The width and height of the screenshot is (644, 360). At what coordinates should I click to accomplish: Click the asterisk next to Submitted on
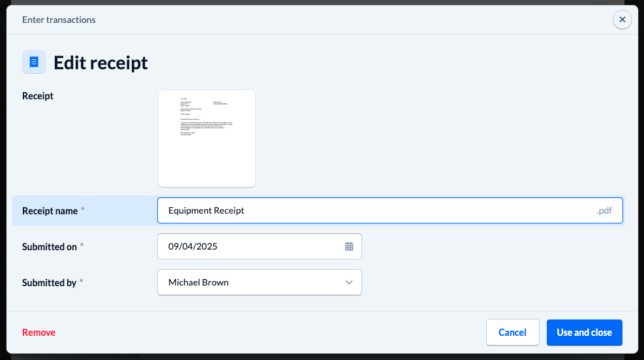[x=82, y=245]
